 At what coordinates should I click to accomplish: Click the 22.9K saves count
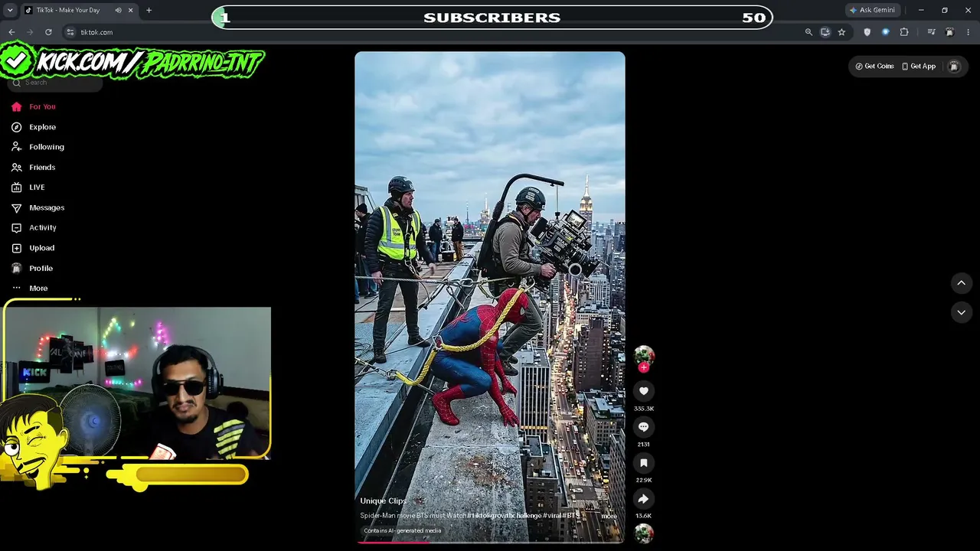coord(644,481)
